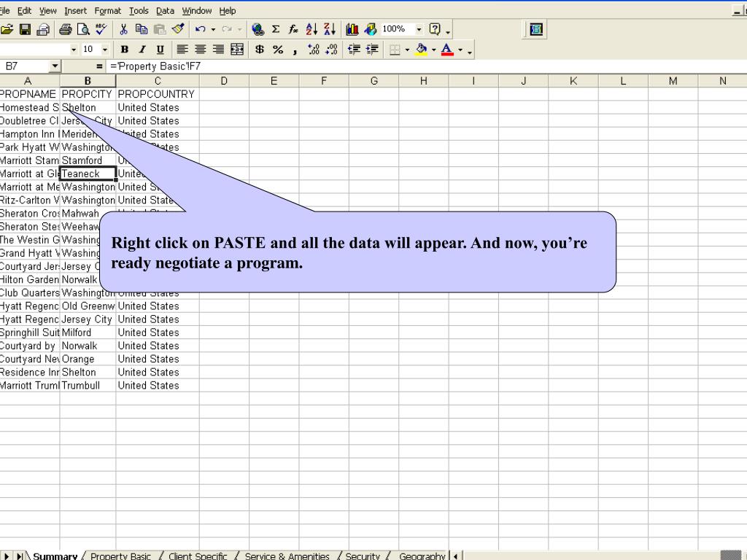Undo the last action
The height and width of the screenshot is (560, 747).
pyautogui.click(x=200, y=29)
